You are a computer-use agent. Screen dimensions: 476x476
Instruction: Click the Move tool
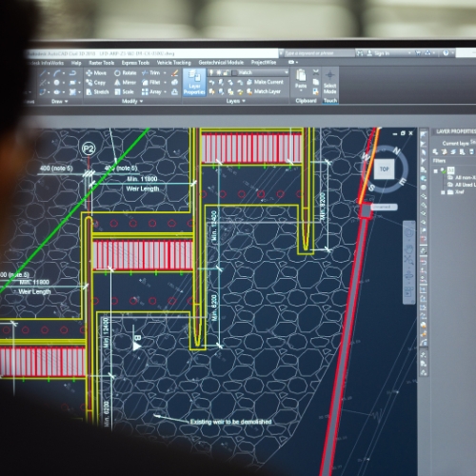pyautogui.click(x=96, y=73)
